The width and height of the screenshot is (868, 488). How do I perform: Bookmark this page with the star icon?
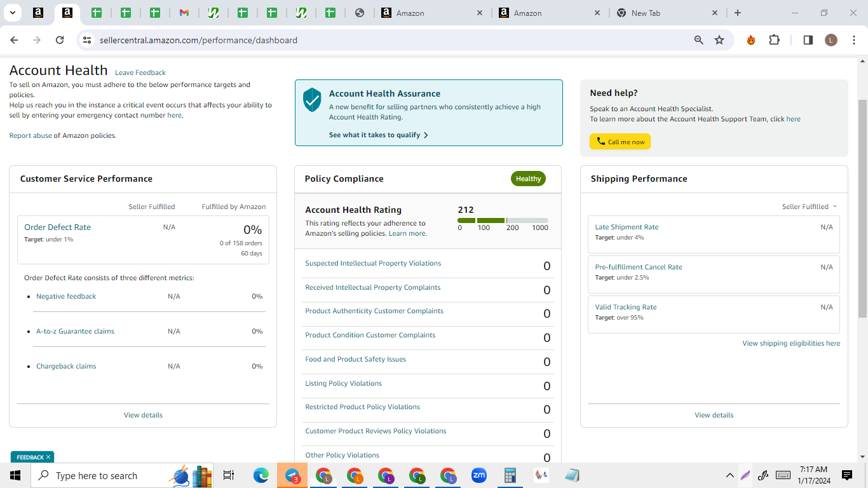[719, 40]
